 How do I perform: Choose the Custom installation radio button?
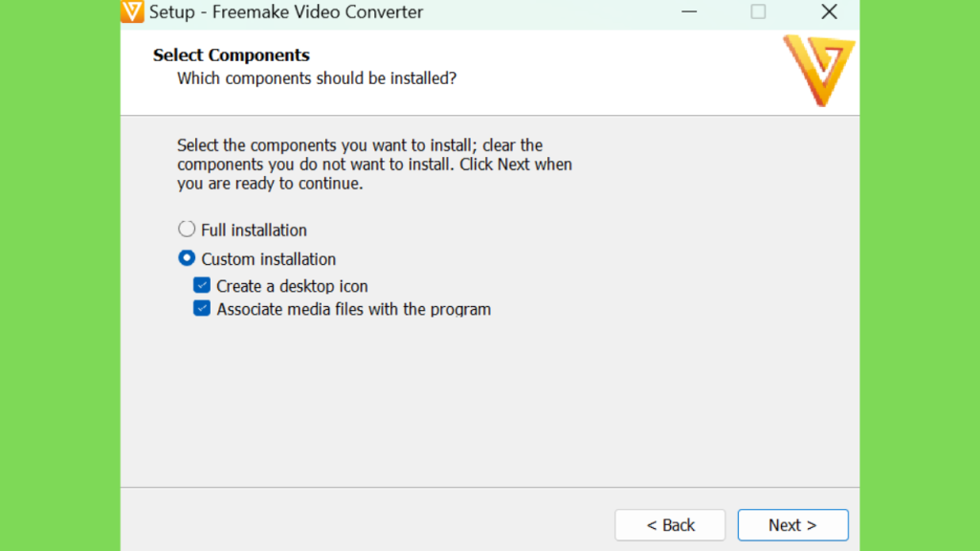click(187, 258)
